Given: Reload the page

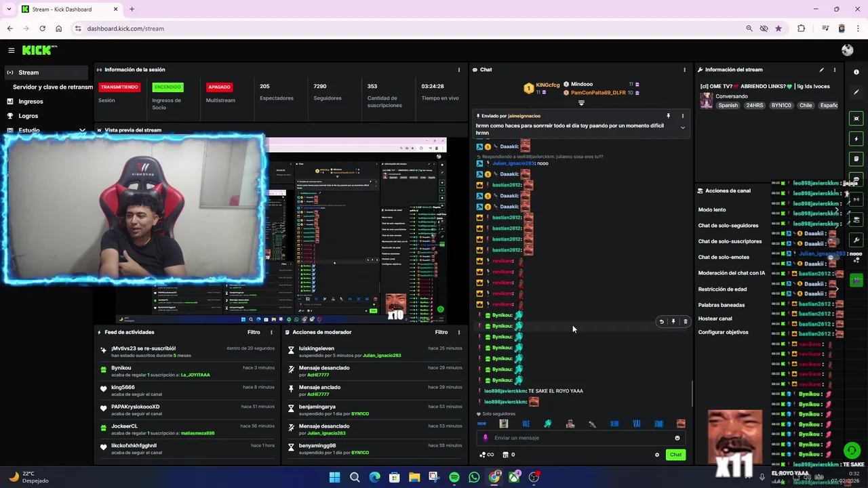Looking at the screenshot, I should coord(42,28).
